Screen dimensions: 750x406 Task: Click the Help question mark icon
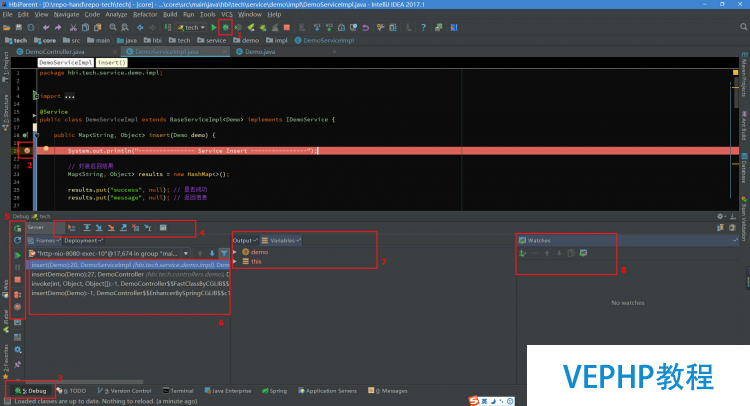coord(423,27)
